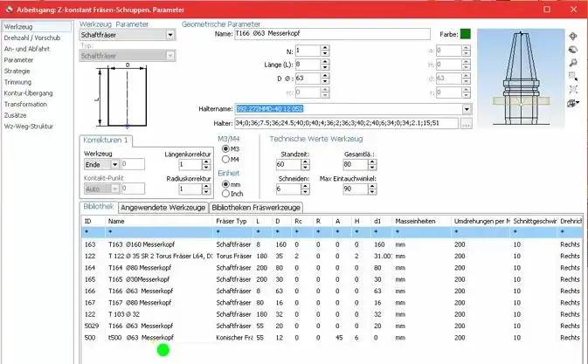This screenshot has width=588, height=364.
Task: Expand the Haltername dropdown list
Action: pyautogui.click(x=467, y=109)
